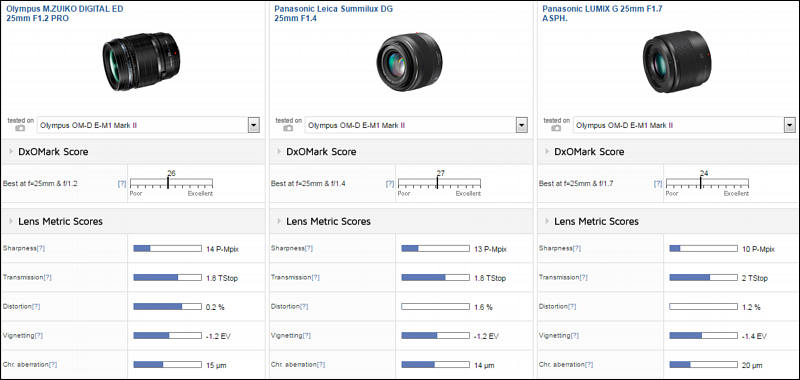
Task: Click the Leica Summilux 25mm F1.4 lens image
Action: pyautogui.click(x=409, y=62)
